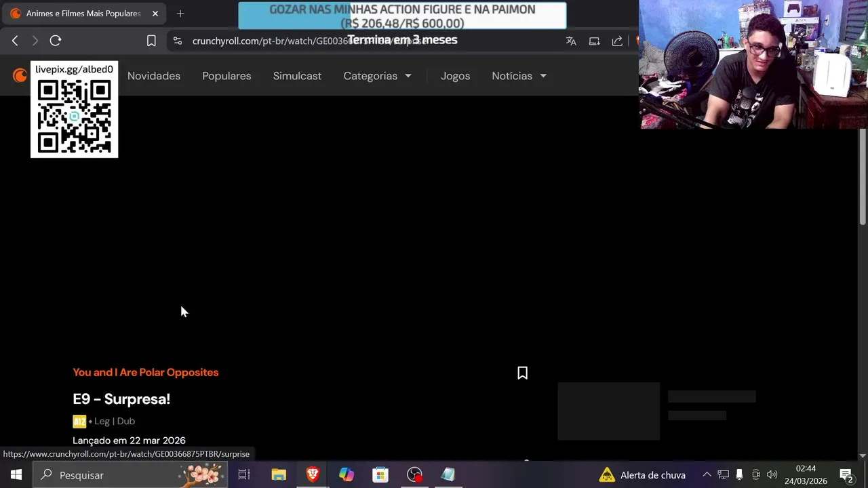This screenshot has width=868, height=488.
Task: Click the page vertical scrollbar
Action: pos(863,178)
